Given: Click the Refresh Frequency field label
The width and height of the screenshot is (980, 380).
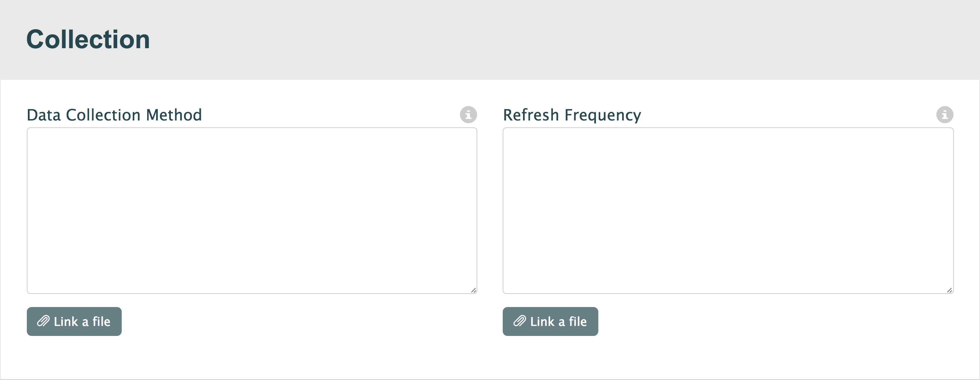Looking at the screenshot, I should pos(572,115).
